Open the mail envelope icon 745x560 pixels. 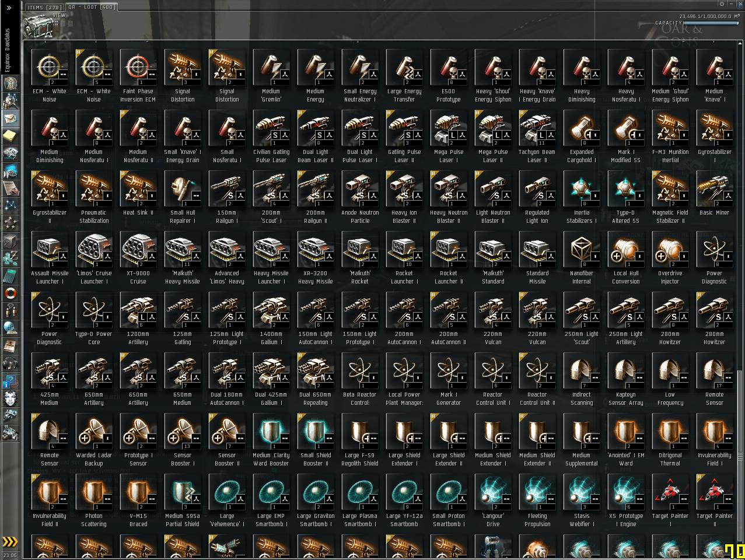click(x=11, y=118)
